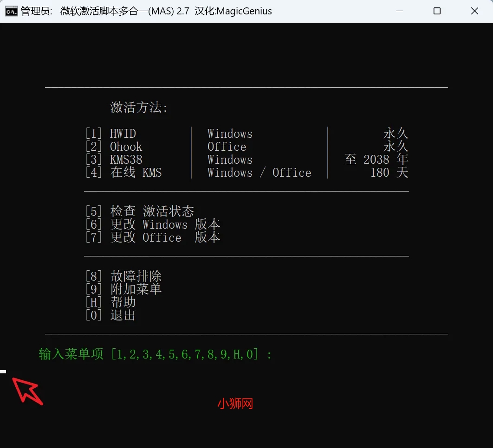Click '永久' in the Ohook row
Image resolution: width=493 pixels, height=448 pixels.
click(396, 147)
